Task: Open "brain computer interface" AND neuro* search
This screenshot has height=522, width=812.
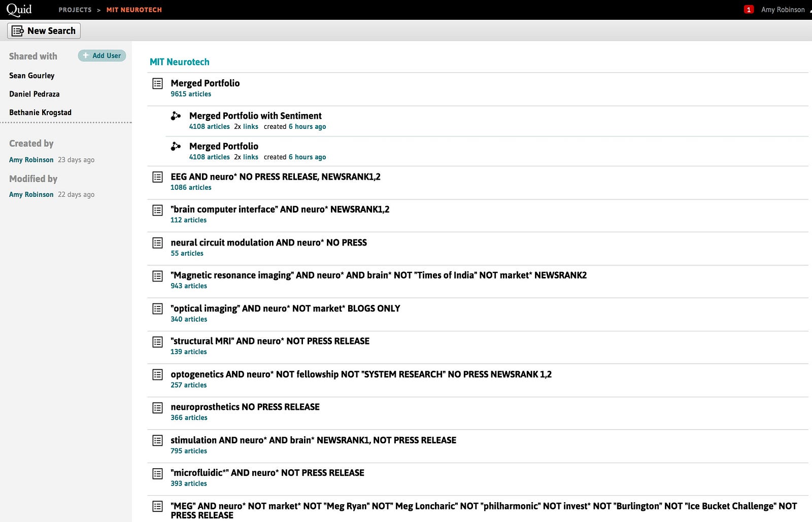Action: click(x=280, y=209)
